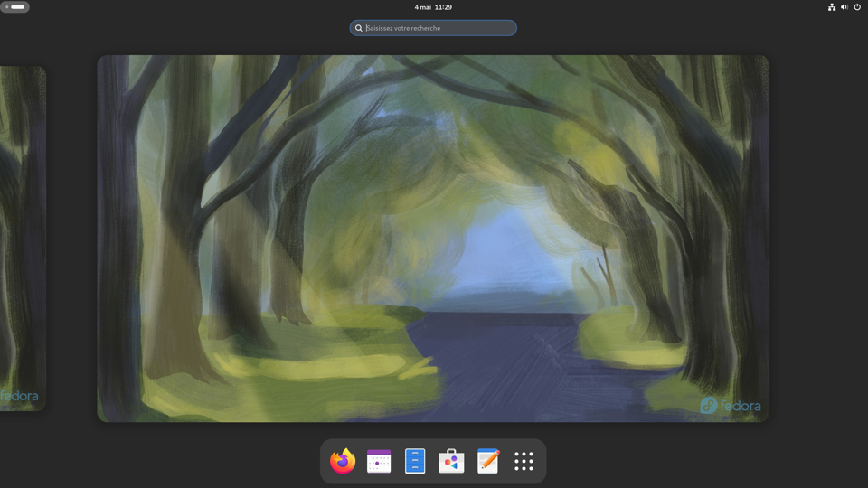The image size is (868, 488).
Task: Toggle the overview using the workspace indicator pill
Action: pyautogui.click(x=15, y=7)
